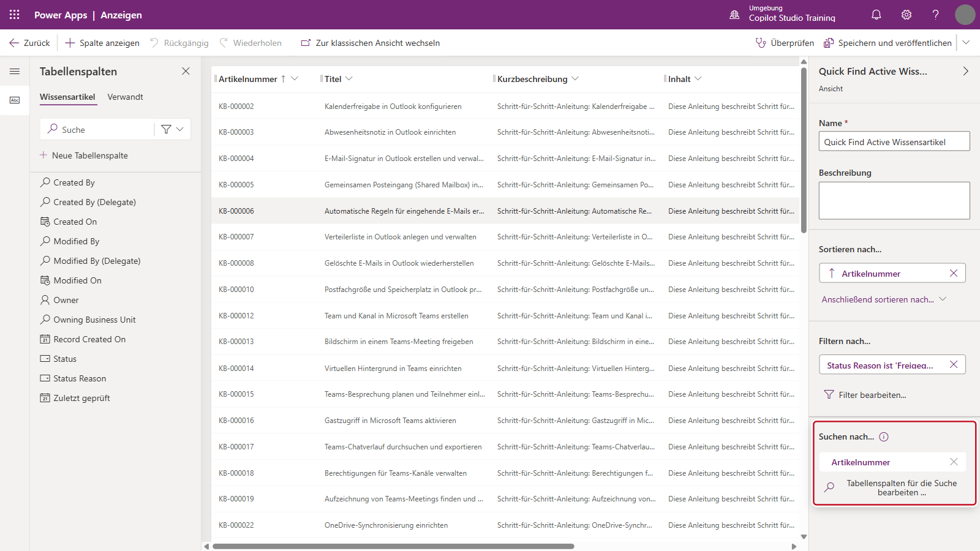Open the Artikelnummer column header menu

295,78
